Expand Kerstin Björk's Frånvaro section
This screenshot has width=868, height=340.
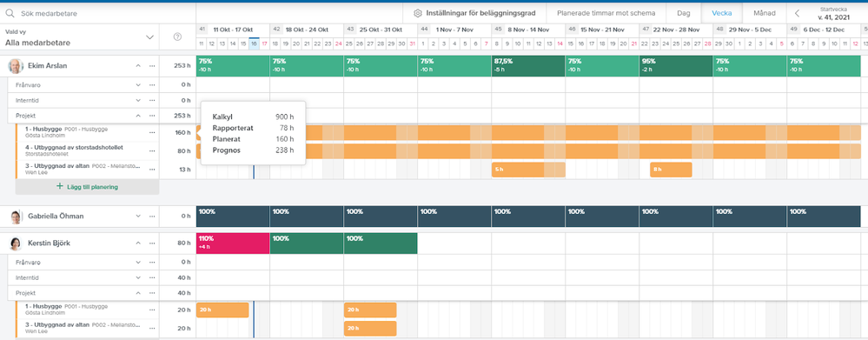[x=138, y=262]
